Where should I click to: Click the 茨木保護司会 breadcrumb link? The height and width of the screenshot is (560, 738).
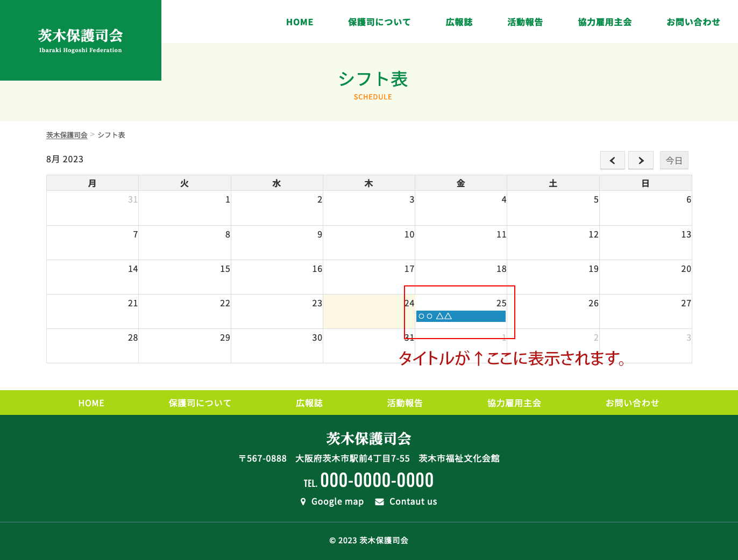(x=67, y=135)
